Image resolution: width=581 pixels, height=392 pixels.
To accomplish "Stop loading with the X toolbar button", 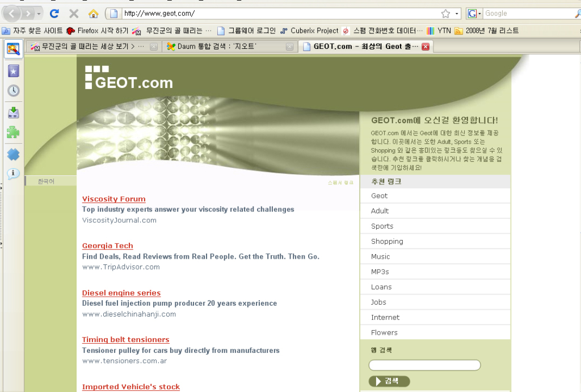I will (x=74, y=14).
